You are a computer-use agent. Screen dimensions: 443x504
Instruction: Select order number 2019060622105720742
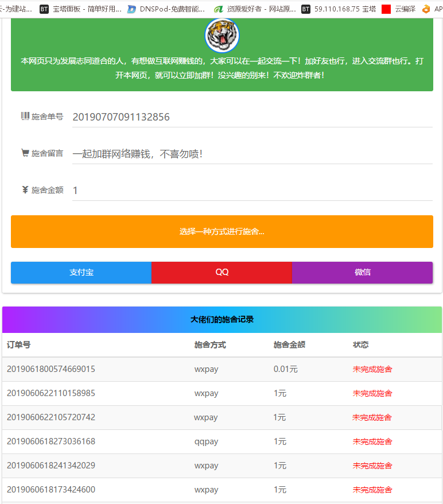[x=50, y=417]
